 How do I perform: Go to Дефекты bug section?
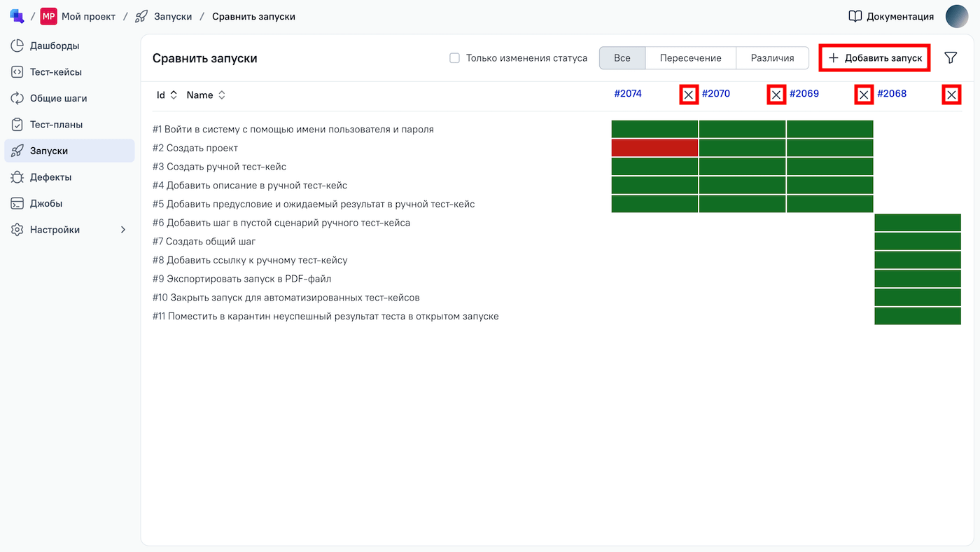click(50, 177)
